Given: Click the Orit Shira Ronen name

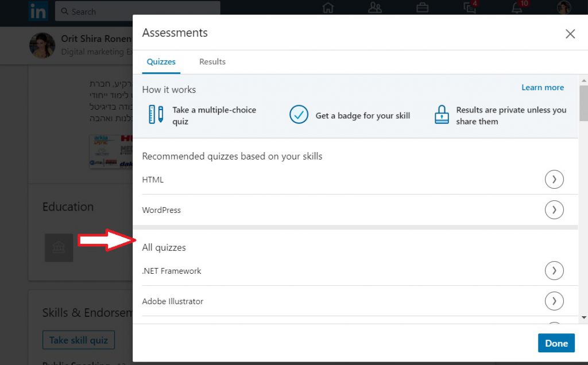Looking at the screenshot, I should tap(96, 38).
